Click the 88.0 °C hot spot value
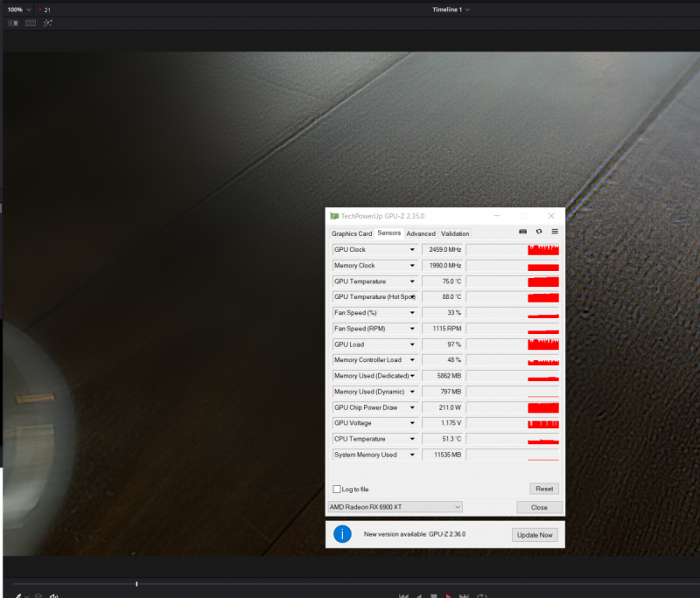700x598 pixels. [443, 297]
